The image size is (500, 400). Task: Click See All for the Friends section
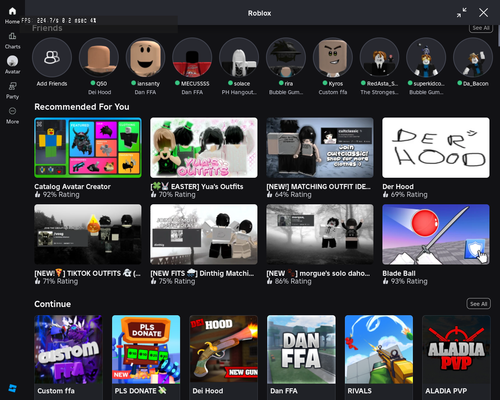481,28
